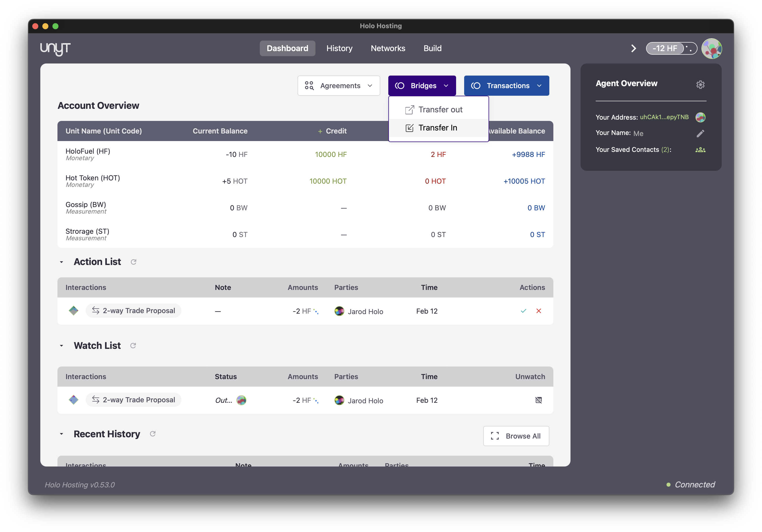This screenshot has width=762, height=532.
Task: Open saved contacts people icon
Action: [x=700, y=150]
